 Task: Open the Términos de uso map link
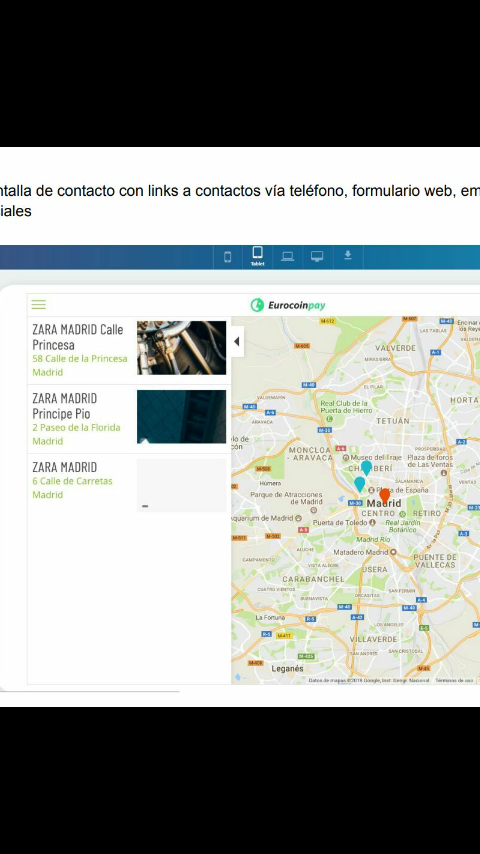[x=454, y=680]
